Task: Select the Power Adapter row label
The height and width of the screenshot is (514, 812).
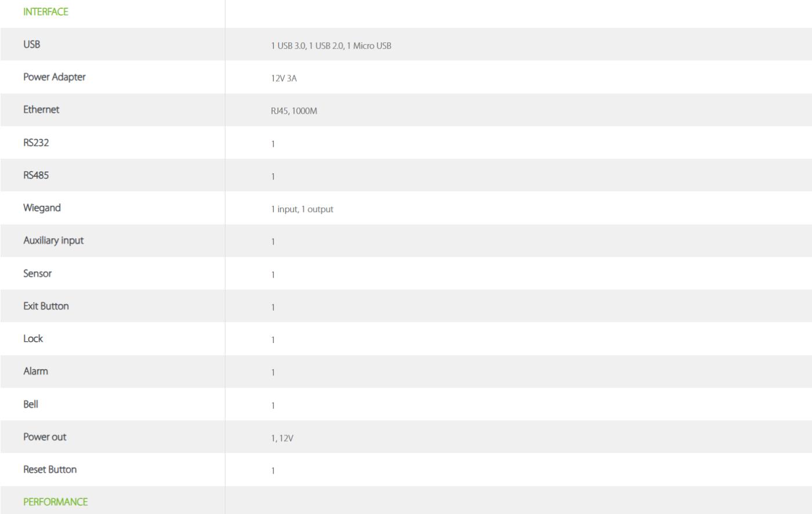Action: tap(55, 77)
